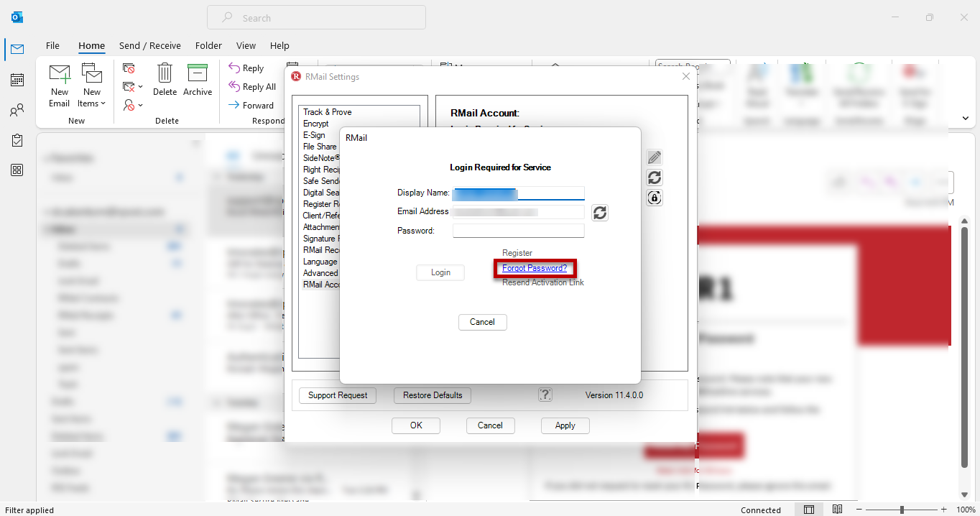
Task: Switch to Normal view in status bar
Action: (809, 510)
